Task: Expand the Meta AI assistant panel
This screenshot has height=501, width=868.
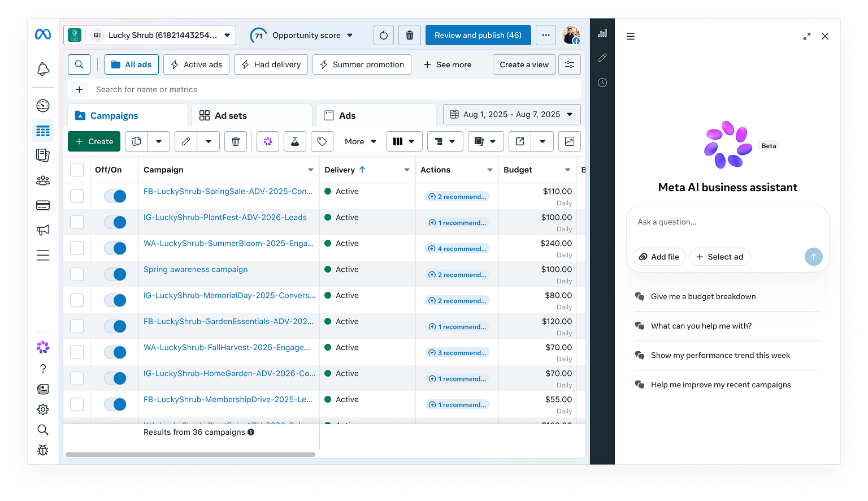Action: (807, 36)
